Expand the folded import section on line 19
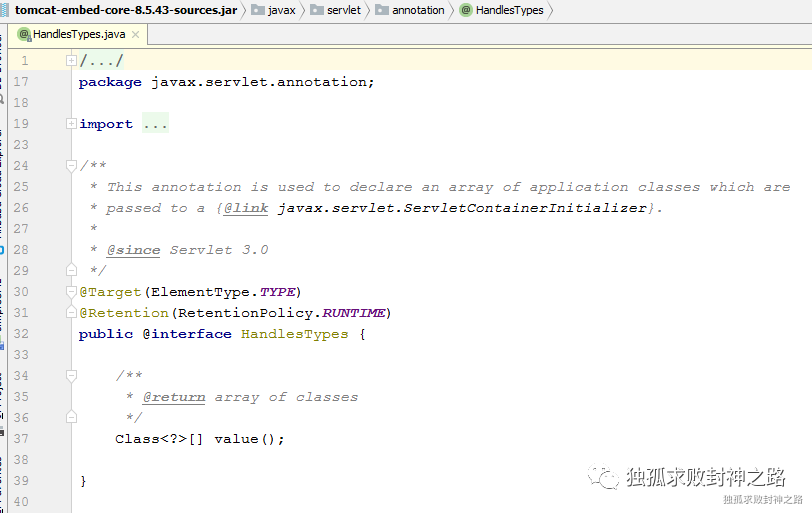The width and height of the screenshot is (812, 513). pos(71,124)
